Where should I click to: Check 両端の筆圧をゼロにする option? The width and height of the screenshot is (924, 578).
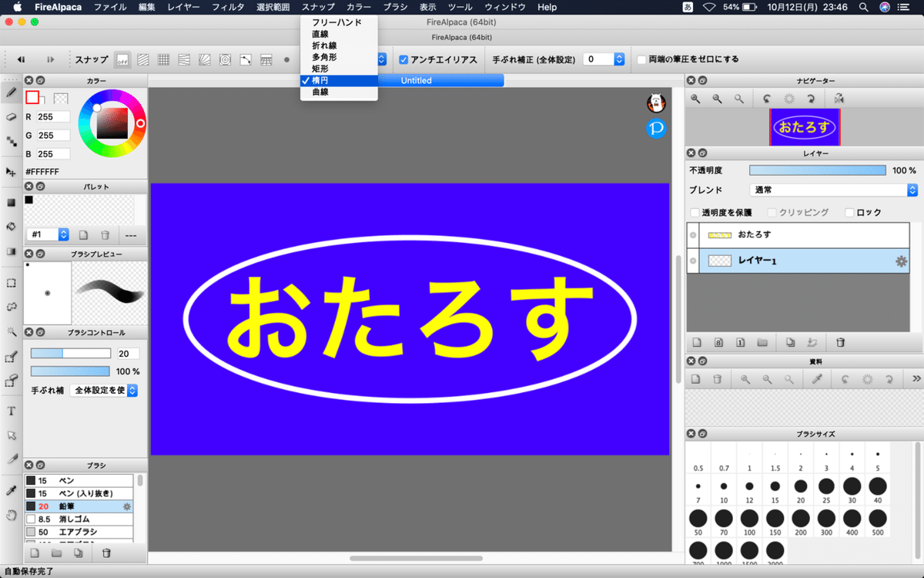641,59
